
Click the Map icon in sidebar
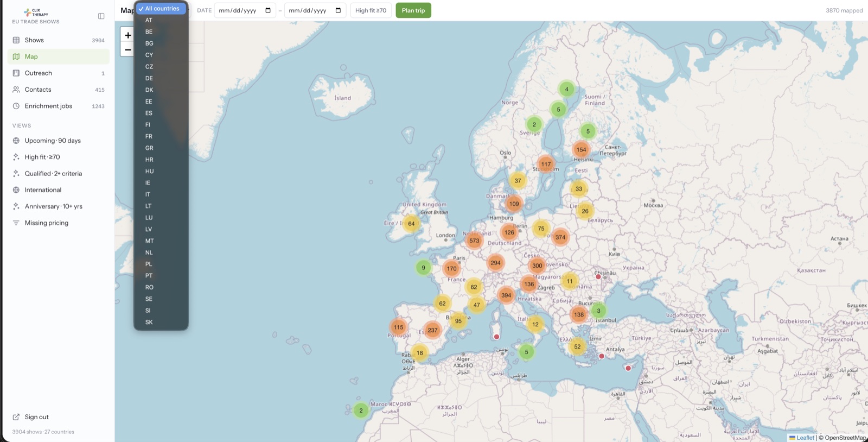click(16, 56)
